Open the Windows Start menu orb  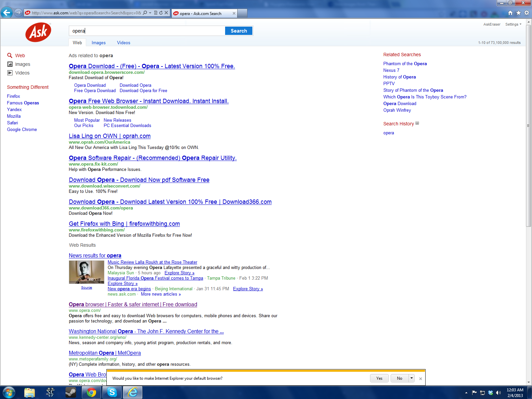tap(9, 392)
